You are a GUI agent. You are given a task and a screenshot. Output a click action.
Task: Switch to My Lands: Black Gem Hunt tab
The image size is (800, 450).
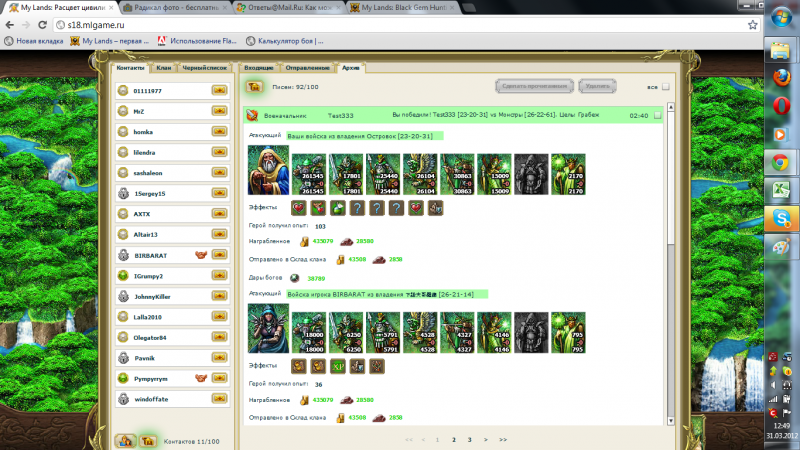coord(403,8)
